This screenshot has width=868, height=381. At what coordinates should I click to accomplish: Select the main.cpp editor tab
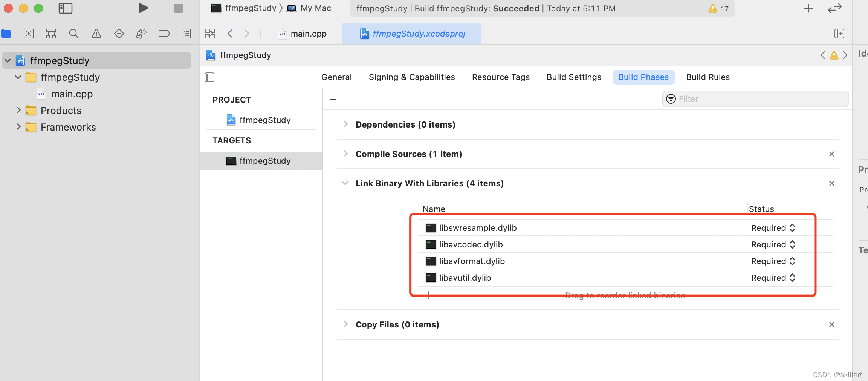pos(308,34)
